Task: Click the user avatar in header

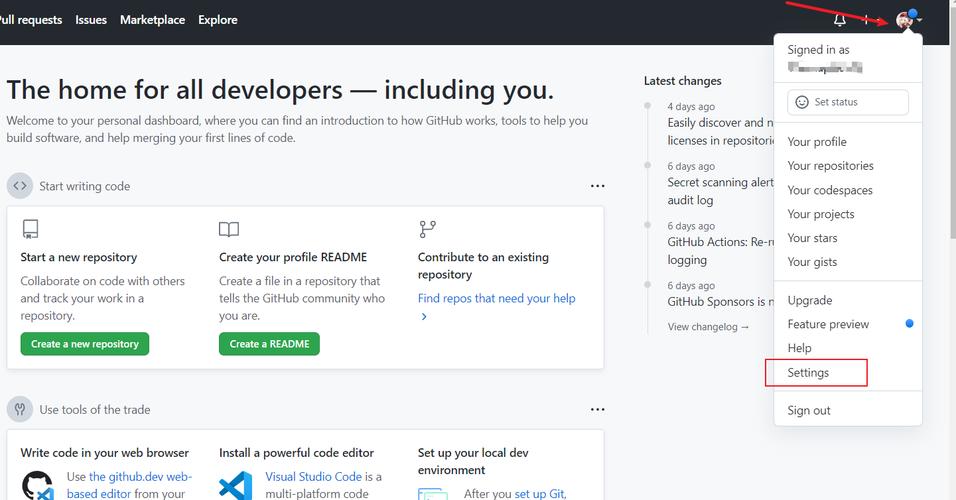Action: (904, 20)
